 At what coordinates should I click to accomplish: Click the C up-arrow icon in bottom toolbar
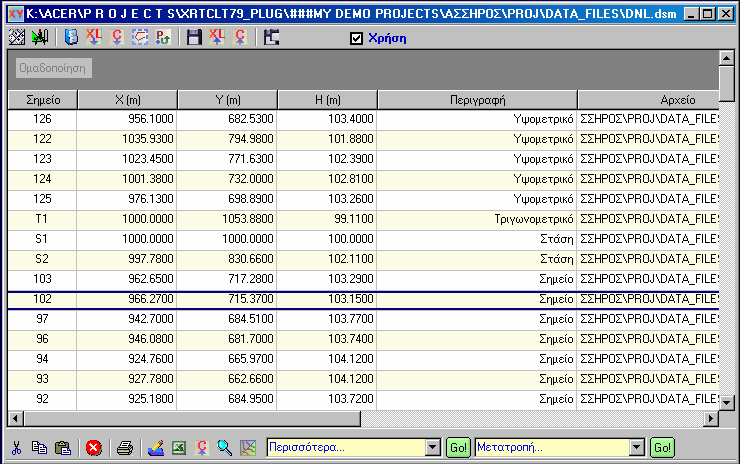(202, 447)
